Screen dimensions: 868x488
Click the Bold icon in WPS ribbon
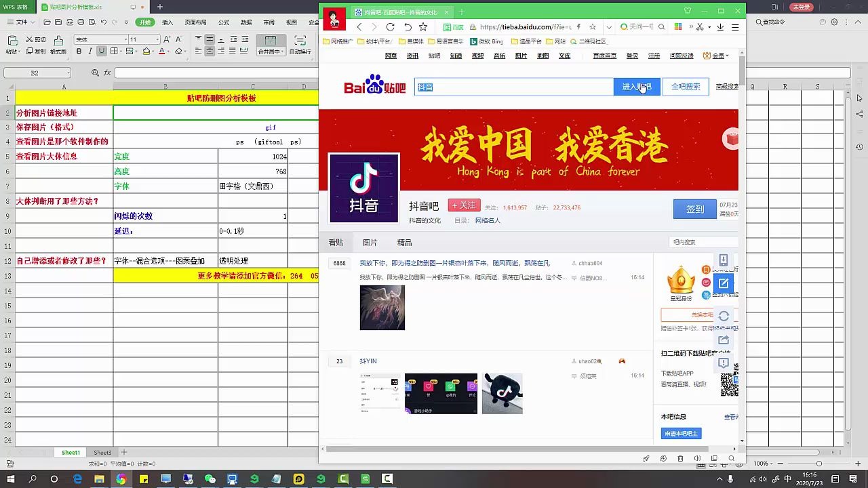coord(79,52)
